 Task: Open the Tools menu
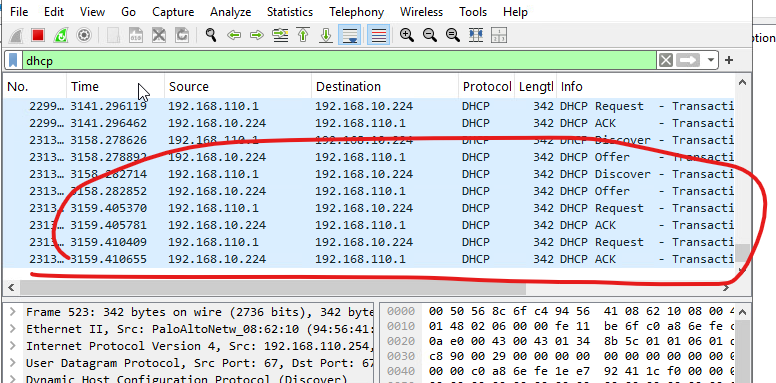pyautogui.click(x=473, y=12)
